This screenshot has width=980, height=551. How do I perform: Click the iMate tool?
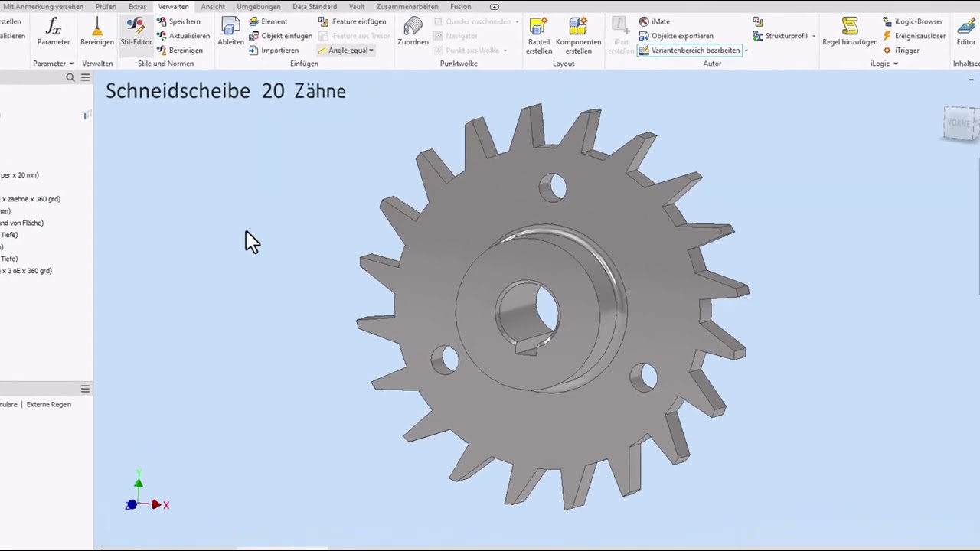tap(655, 21)
